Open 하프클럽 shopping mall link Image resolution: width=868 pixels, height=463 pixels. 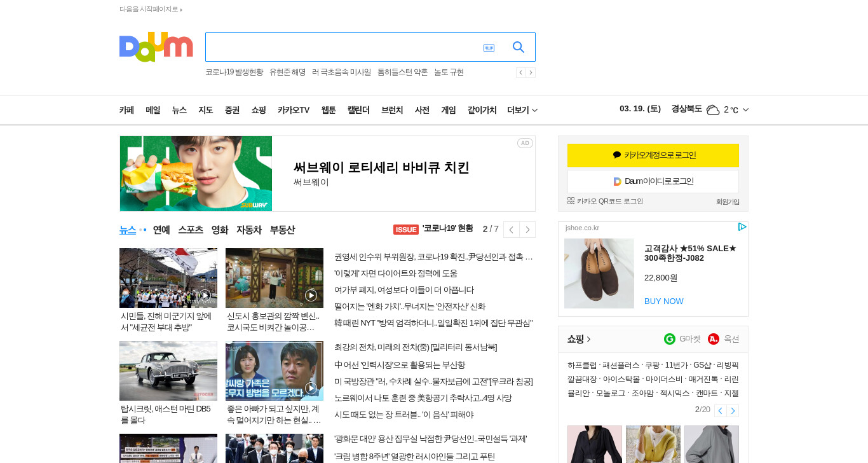(x=582, y=365)
